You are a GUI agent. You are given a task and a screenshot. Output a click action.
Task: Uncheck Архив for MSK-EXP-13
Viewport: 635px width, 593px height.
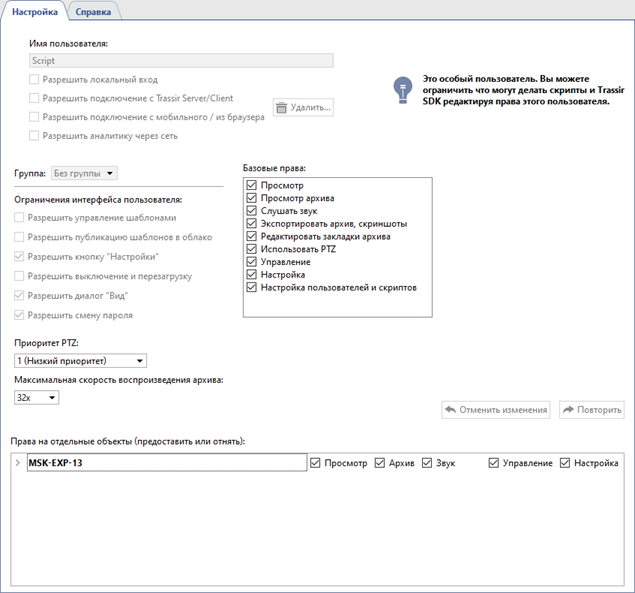(x=380, y=463)
